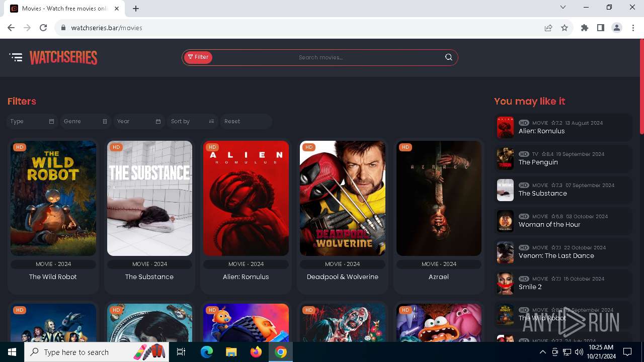Image resolution: width=644 pixels, height=362 pixels.
Task: Launch Microsoft Edge from taskbar
Action: [207, 352]
